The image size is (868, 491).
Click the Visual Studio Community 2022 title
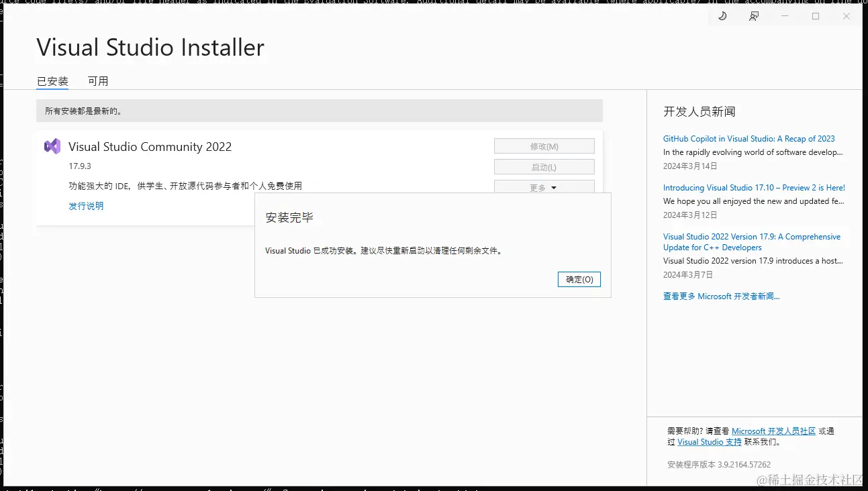150,147
